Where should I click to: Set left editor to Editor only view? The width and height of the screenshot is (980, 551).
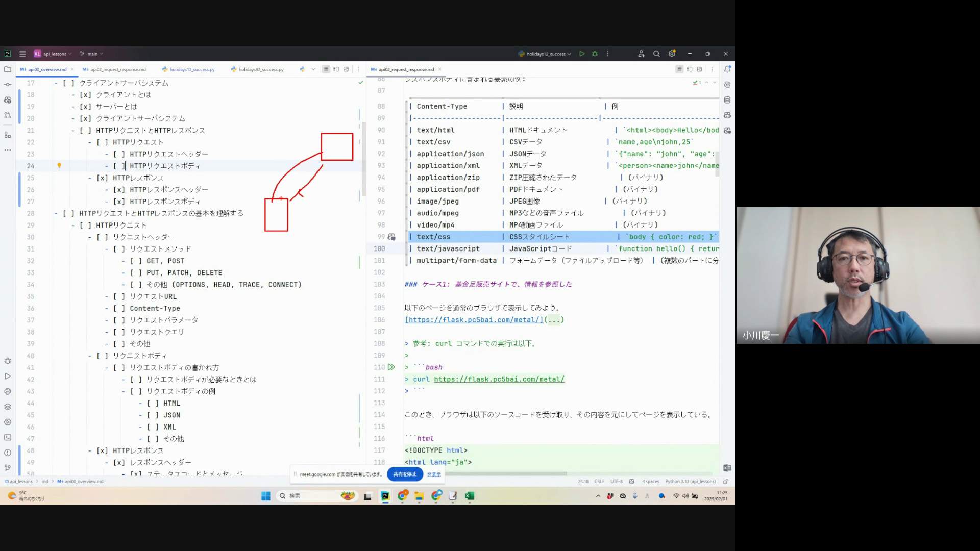326,69
